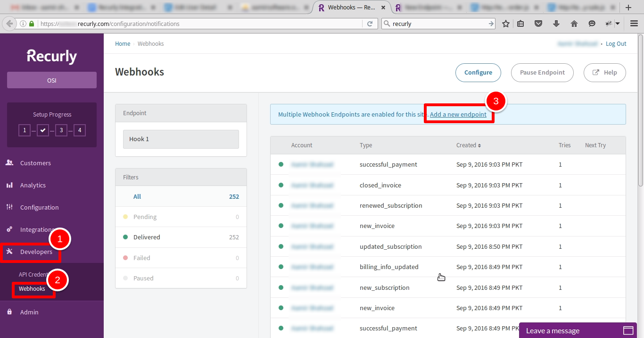The height and width of the screenshot is (338, 644).
Task: Filter notifications by Paused
Action: point(181,278)
